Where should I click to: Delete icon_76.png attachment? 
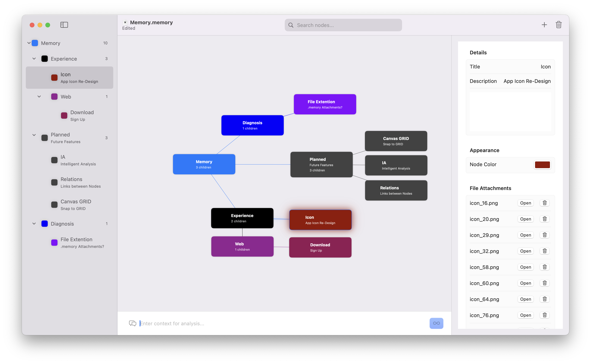pos(544,315)
